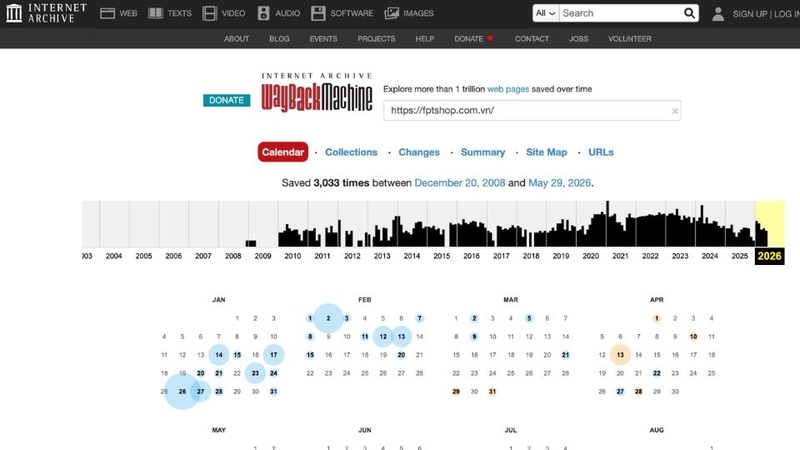The height and width of the screenshot is (450, 800).
Task: Select the Calendar tab
Action: point(283,152)
